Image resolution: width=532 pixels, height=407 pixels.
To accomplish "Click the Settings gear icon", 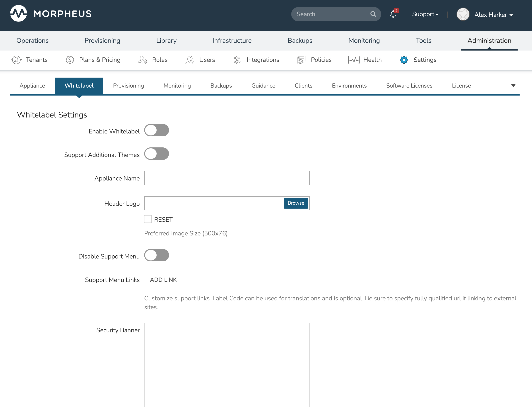I will [404, 60].
